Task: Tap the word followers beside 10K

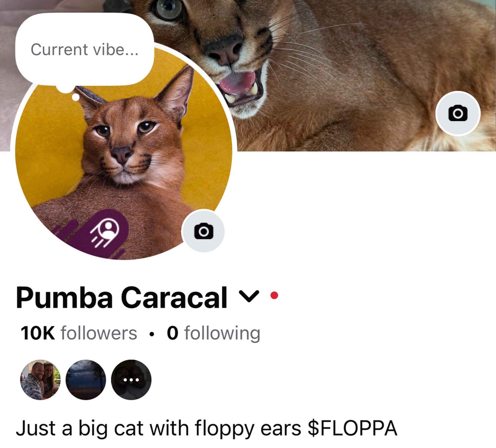Action: pyautogui.click(x=99, y=333)
